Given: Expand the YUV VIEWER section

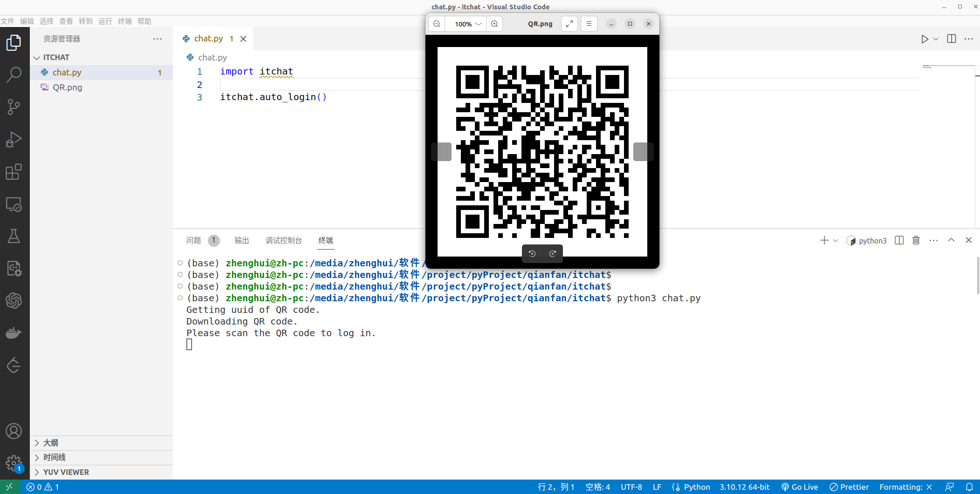Looking at the screenshot, I should (x=101, y=472).
